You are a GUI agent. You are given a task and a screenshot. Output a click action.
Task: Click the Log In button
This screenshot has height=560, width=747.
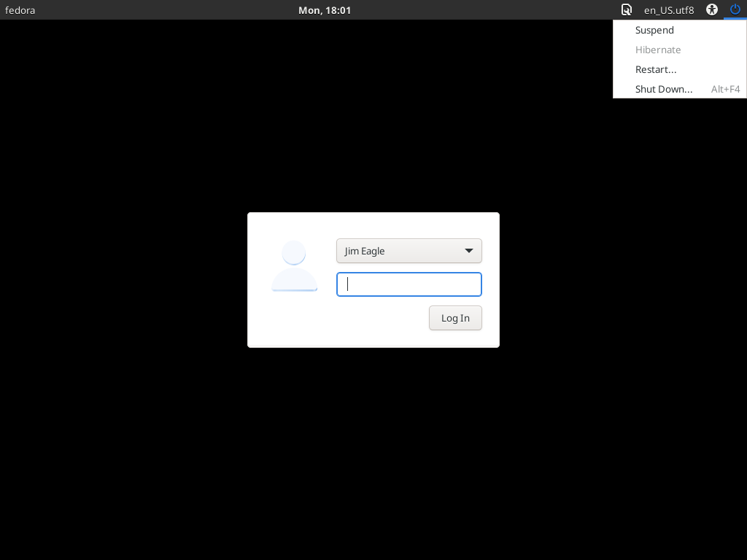click(455, 318)
